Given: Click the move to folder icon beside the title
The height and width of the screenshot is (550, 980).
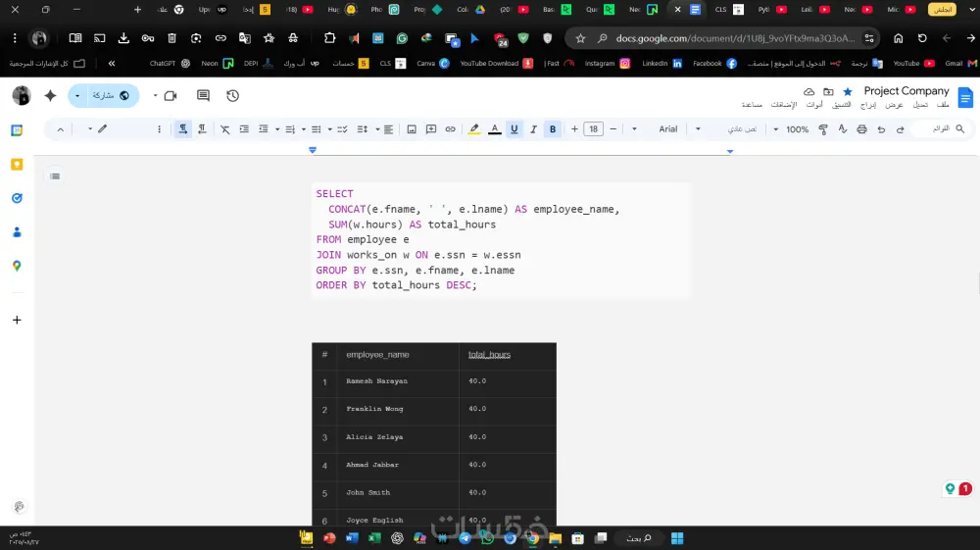Looking at the screenshot, I should 828,91.
